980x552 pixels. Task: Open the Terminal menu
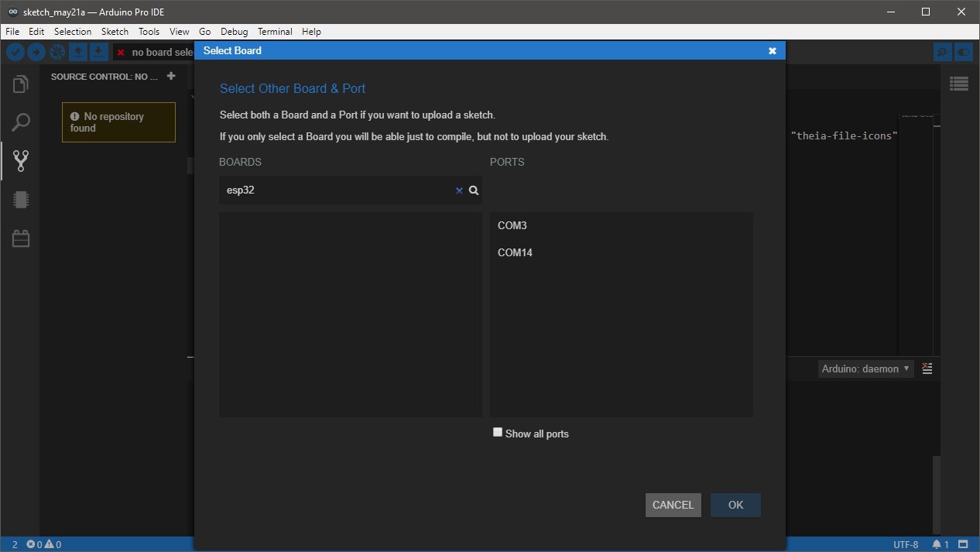pyautogui.click(x=275, y=32)
